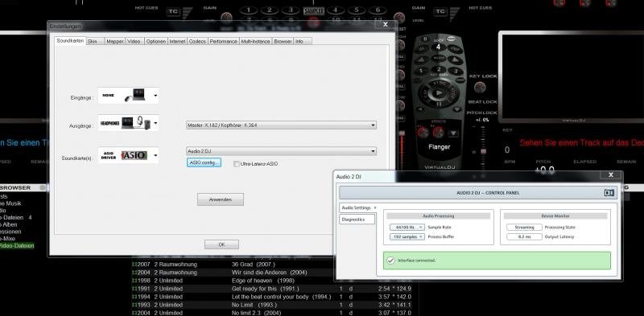Viewport: 644px width, 316px height.
Task: Click the right deck TC button
Action: pyautogui.click(x=440, y=11)
